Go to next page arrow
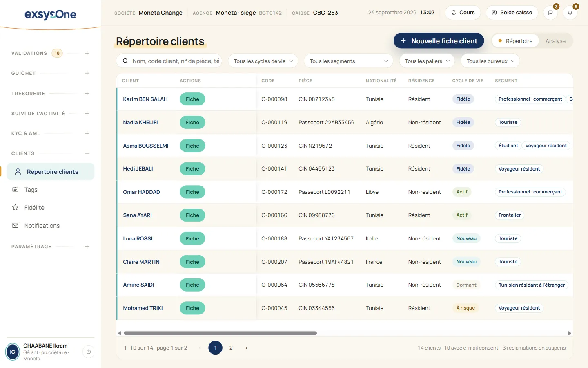Screen dimensions: 588x368 (x=247, y=348)
